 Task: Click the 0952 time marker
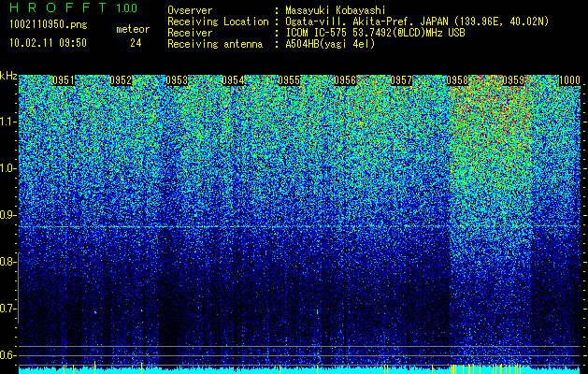[121, 80]
